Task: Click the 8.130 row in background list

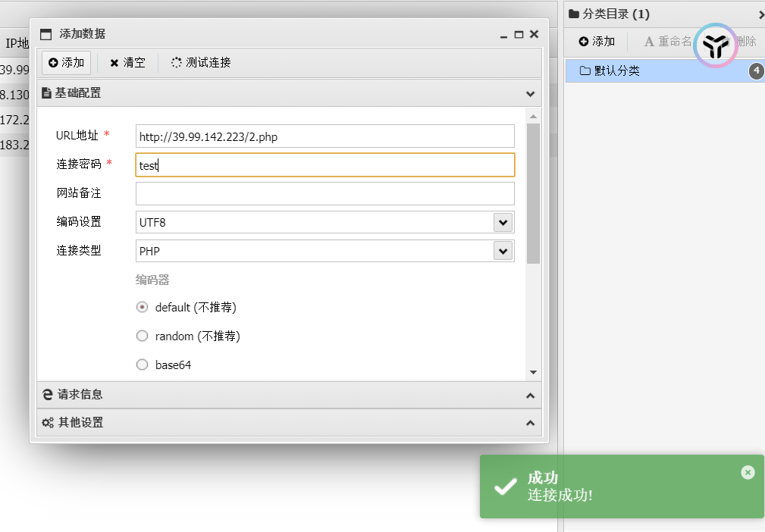Action: coord(14,95)
